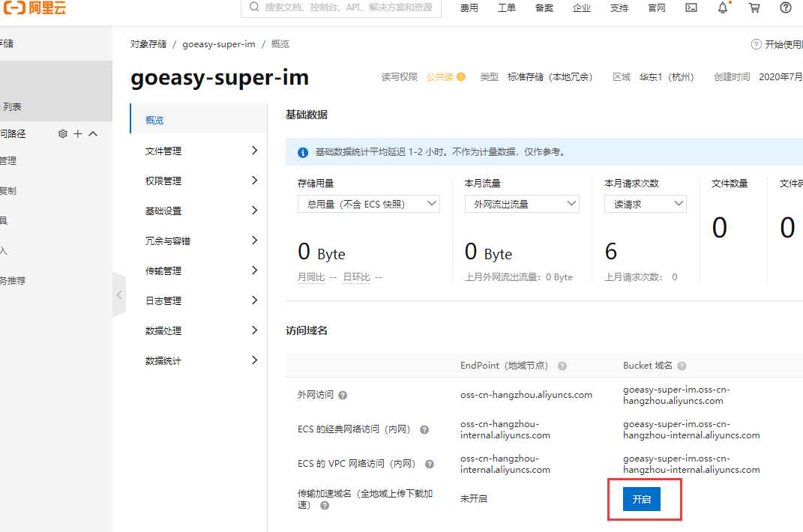Open the 读请求 dropdown
Image resolution: width=803 pixels, height=532 pixels.
(645, 204)
